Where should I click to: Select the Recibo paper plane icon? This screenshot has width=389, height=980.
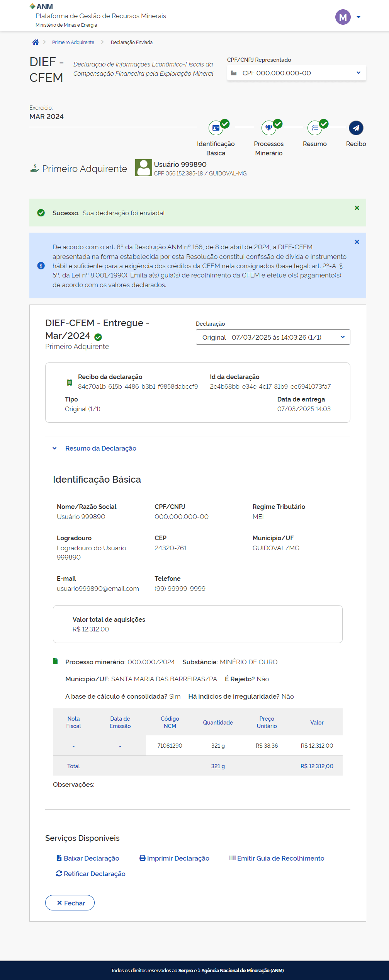(x=356, y=128)
